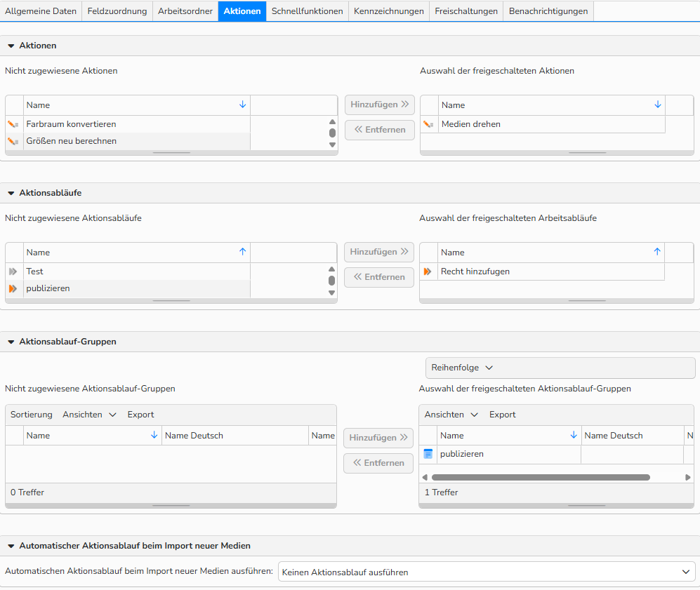The height and width of the screenshot is (590, 700).
Task: Sort unassigned Aktionsabläufe by Name arrow
Action: [x=242, y=252]
